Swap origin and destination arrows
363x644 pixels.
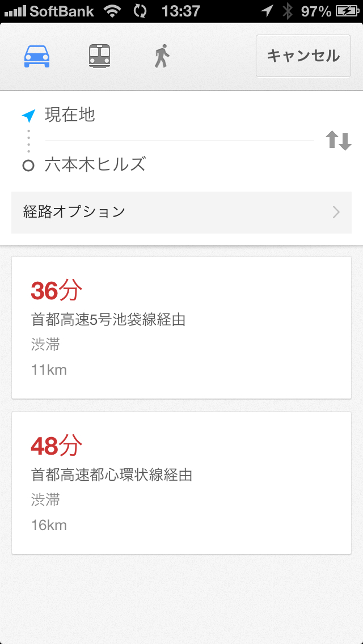point(338,140)
